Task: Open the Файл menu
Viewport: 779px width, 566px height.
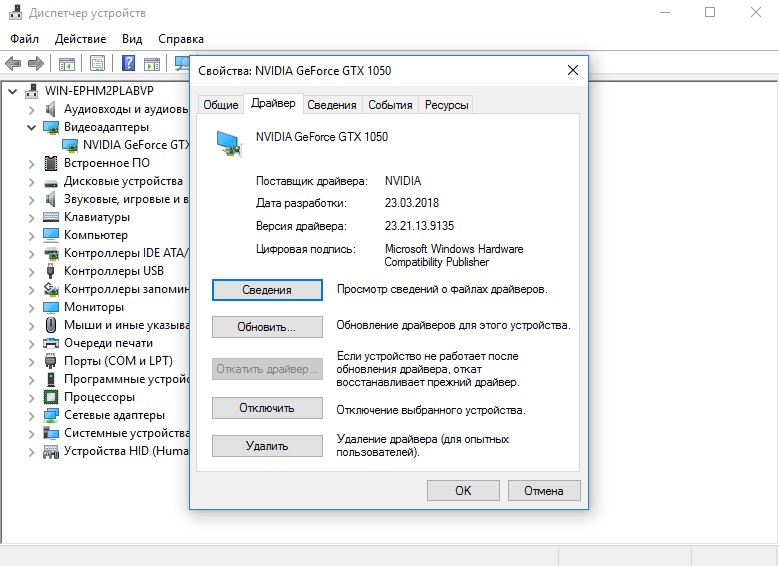Action: point(24,39)
